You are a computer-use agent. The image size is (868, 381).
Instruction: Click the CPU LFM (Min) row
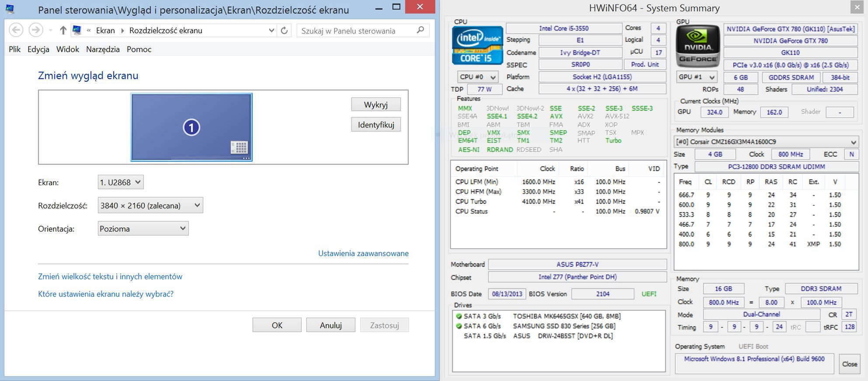pos(558,182)
